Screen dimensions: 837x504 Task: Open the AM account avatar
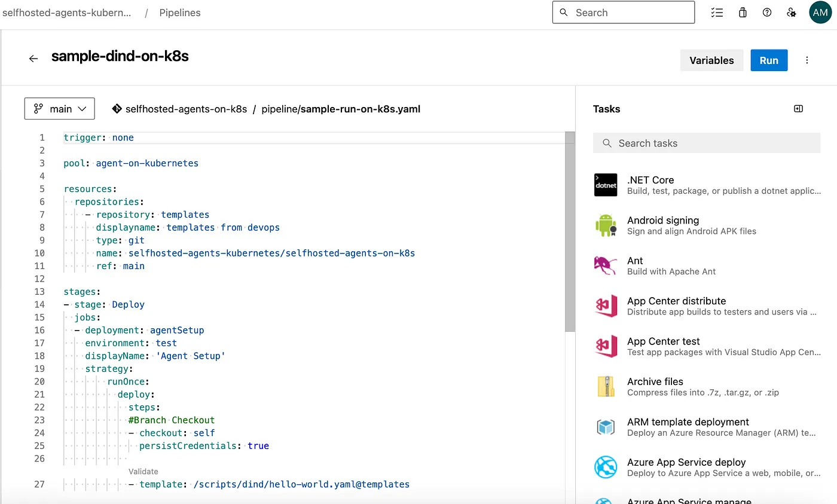pyautogui.click(x=820, y=13)
